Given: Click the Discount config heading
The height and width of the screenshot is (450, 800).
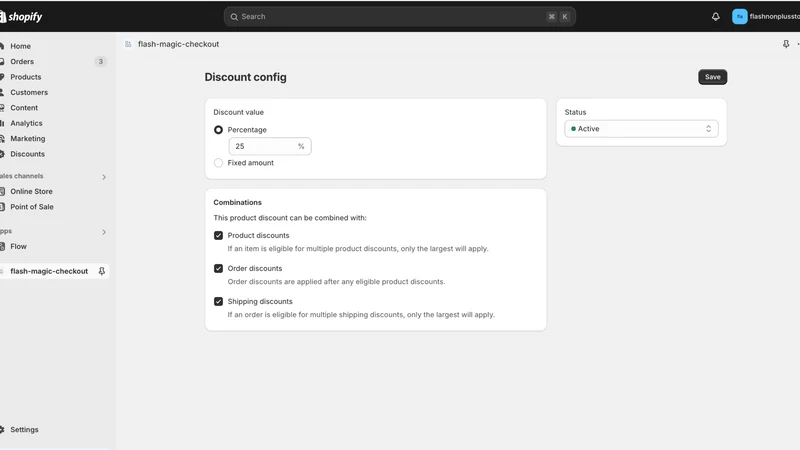Looking at the screenshot, I should tap(245, 77).
